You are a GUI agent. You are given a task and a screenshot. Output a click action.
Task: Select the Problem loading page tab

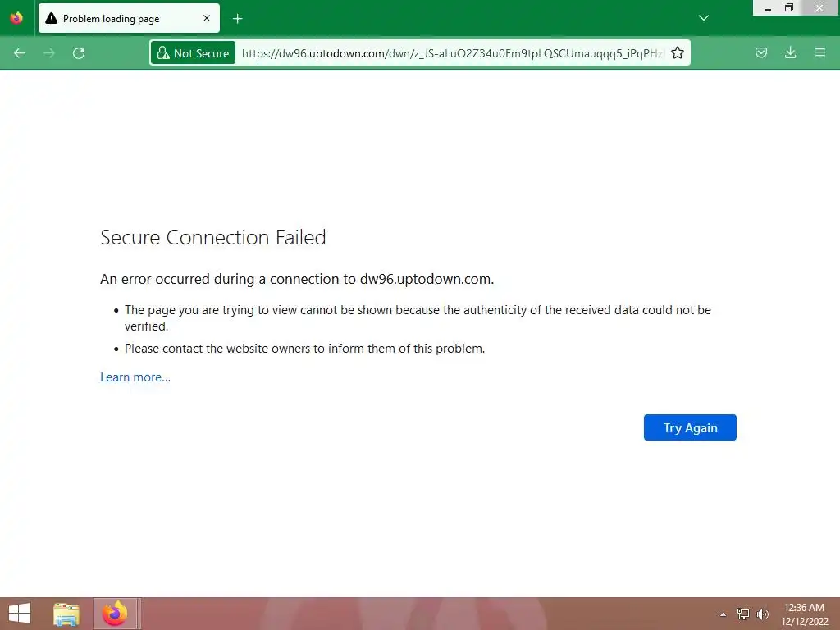115,18
